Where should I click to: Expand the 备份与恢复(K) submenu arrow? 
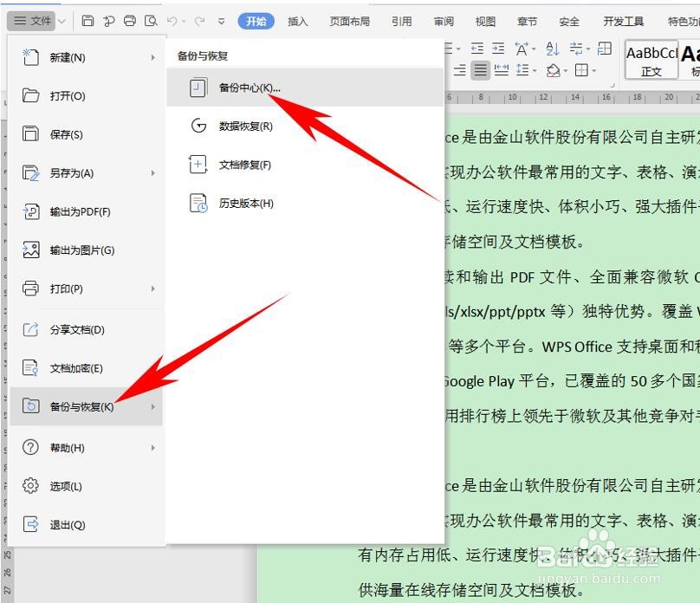click(152, 406)
